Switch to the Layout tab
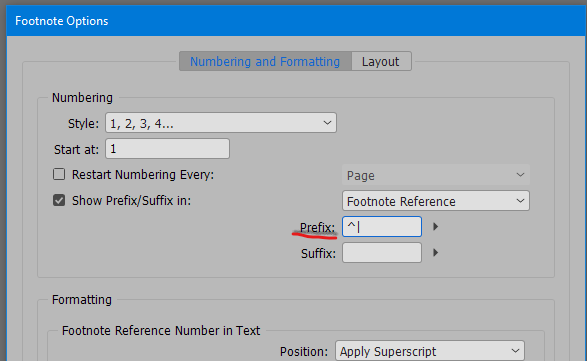Viewport: 587px width, 361px height. pos(381,61)
